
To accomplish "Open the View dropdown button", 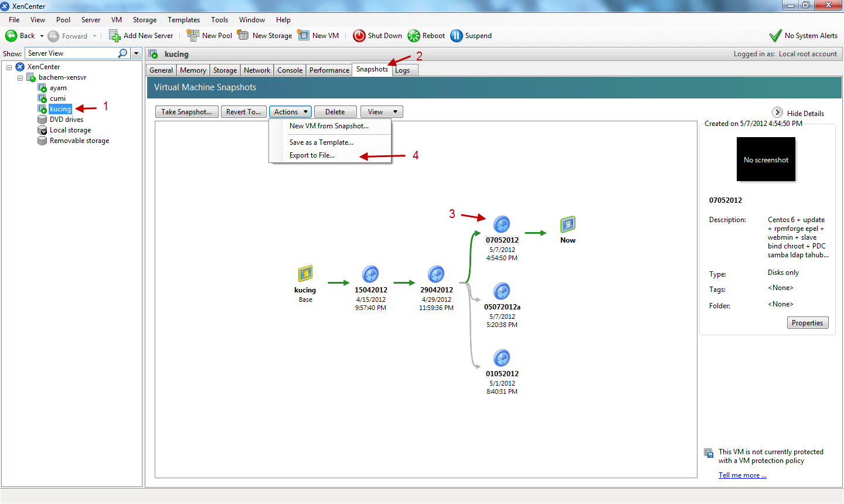I will [x=382, y=112].
